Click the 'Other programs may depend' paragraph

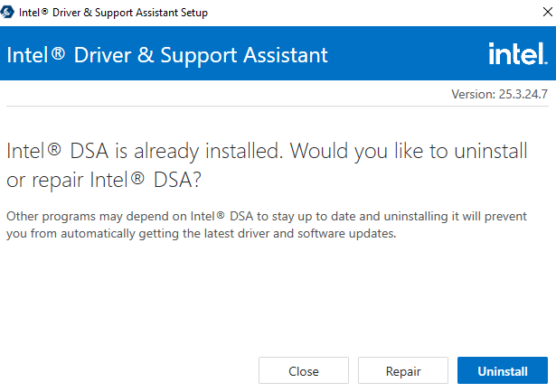coord(267,225)
